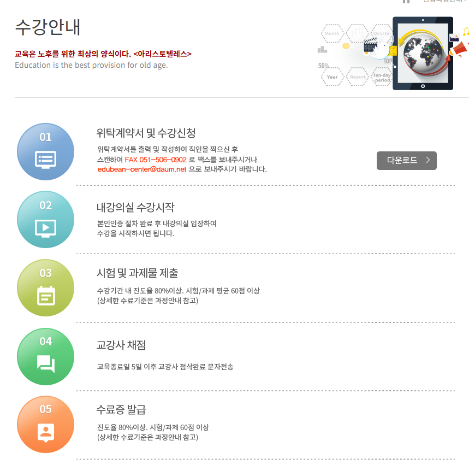Image resolution: width=469 pixels, height=476 pixels.
Task: Click the 다운로드 button
Action: pyautogui.click(x=407, y=161)
